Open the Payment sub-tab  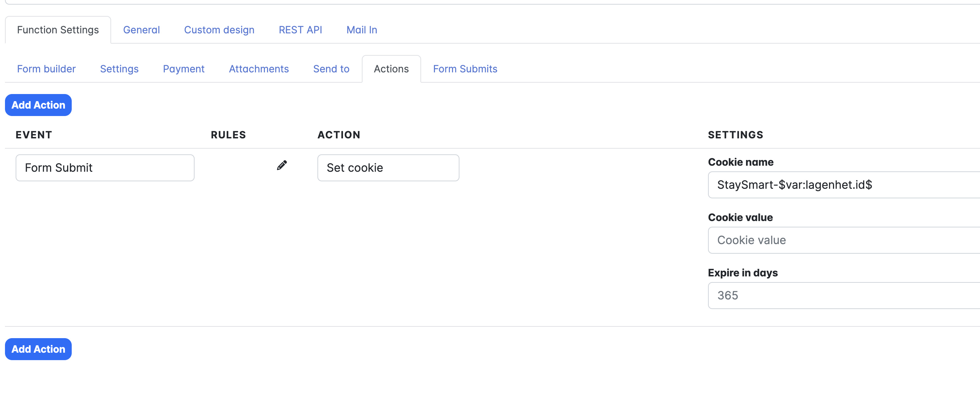pyautogui.click(x=183, y=69)
